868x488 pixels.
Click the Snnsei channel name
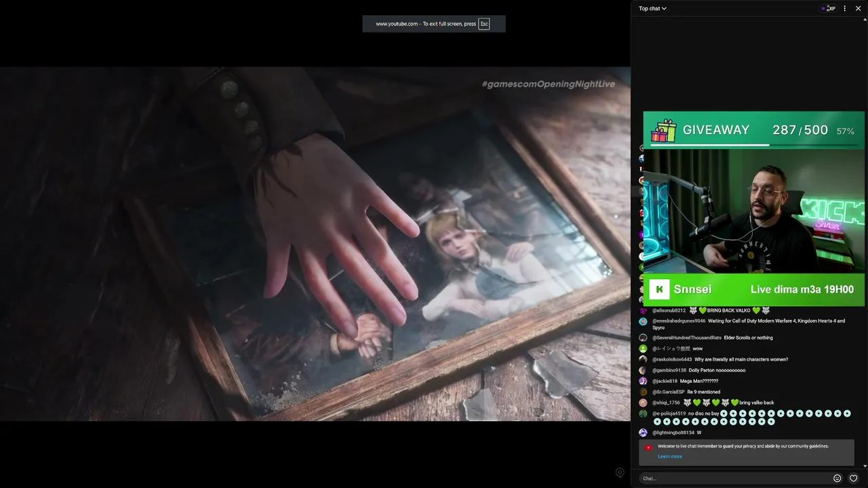[x=692, y=289]
